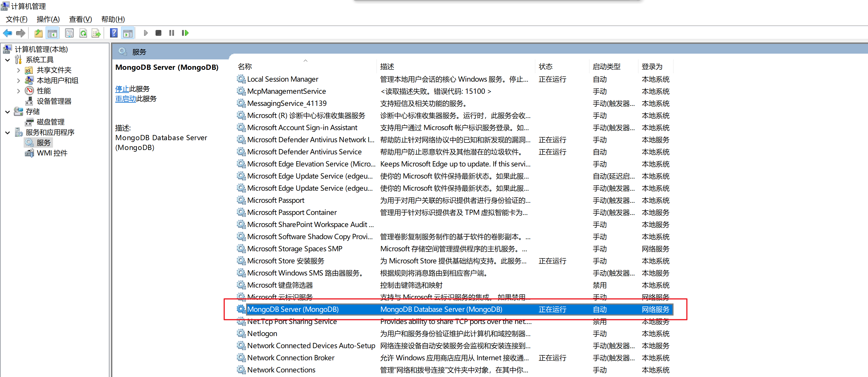Select the Microsoft Store 安装服务 row

pyautogui.click(x=454, y=261)
